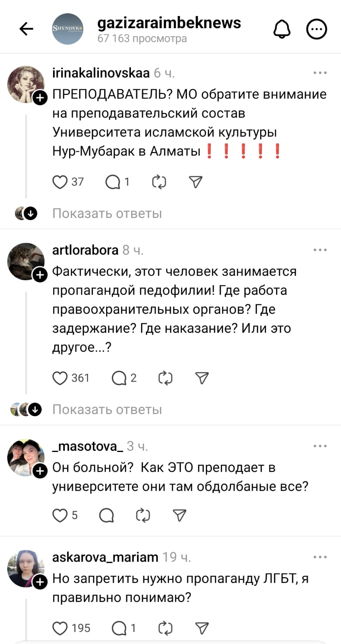Screen dimensions: 341x644
Task: Like artlorabora's comment with 361 likes
Action: (60, 378)
